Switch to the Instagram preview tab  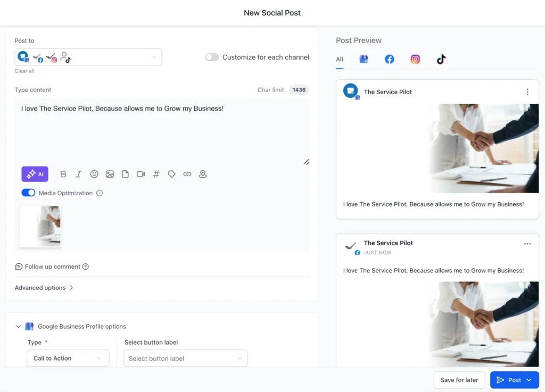click(415, 60)
